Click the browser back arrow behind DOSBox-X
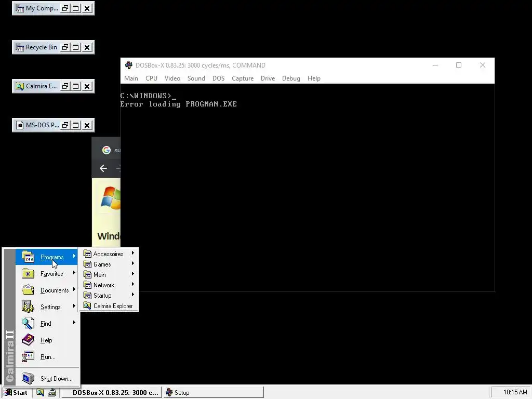This screenshot has height=399, width=532. coord(103,168)
